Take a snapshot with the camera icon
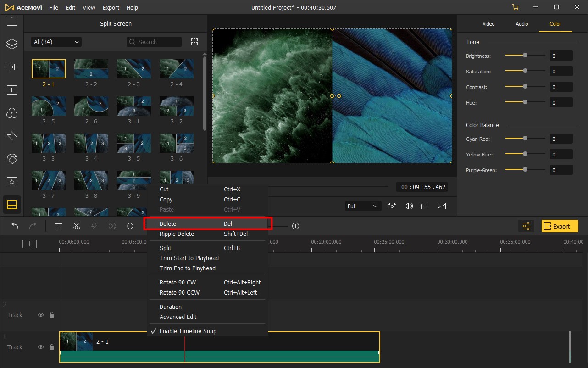This screenshot has width=588, height=368. click(392, 206)
